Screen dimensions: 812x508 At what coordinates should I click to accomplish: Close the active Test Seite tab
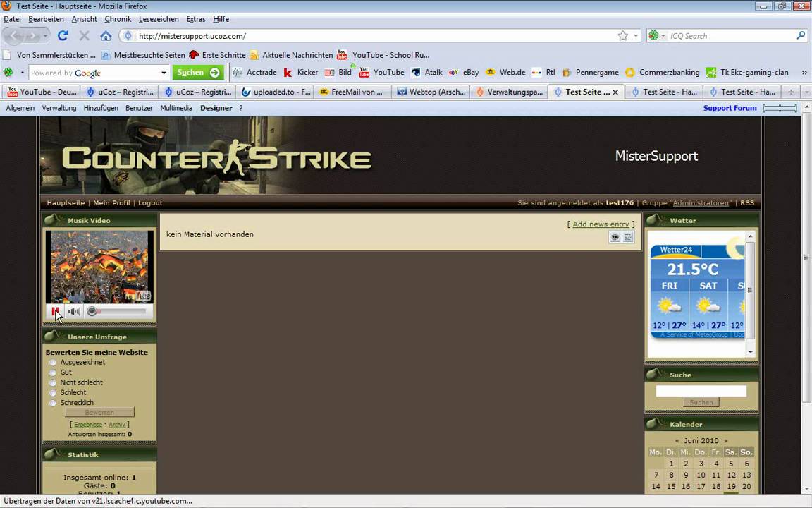point(615,92)
